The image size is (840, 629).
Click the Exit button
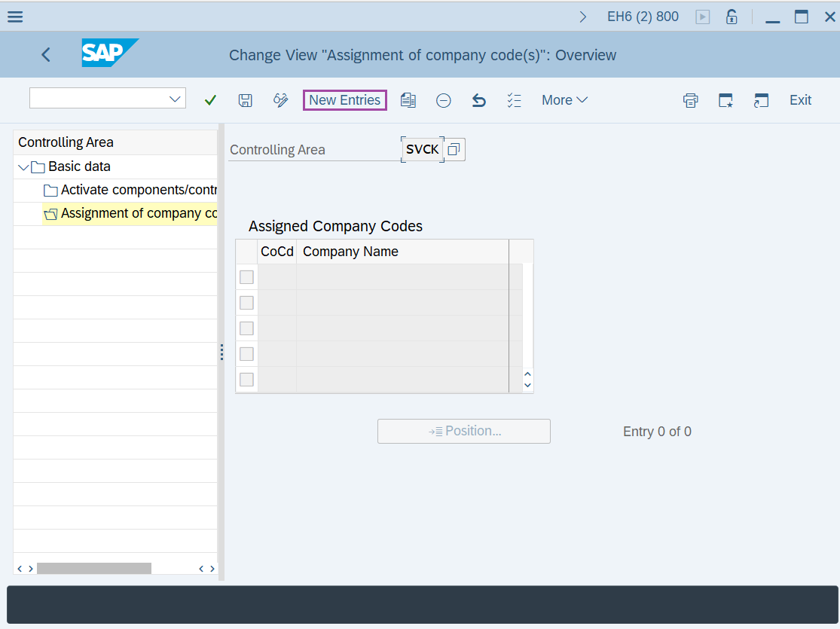[800, 100]
